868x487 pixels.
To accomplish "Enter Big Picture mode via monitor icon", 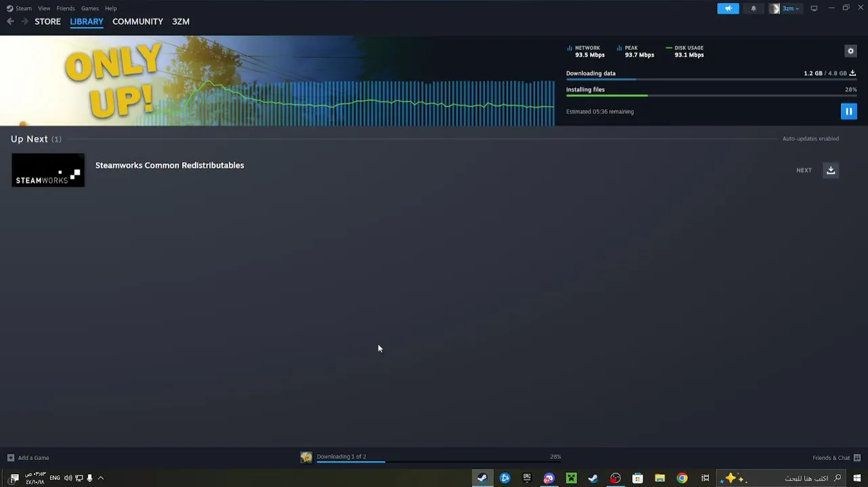I will click(814, 8).
